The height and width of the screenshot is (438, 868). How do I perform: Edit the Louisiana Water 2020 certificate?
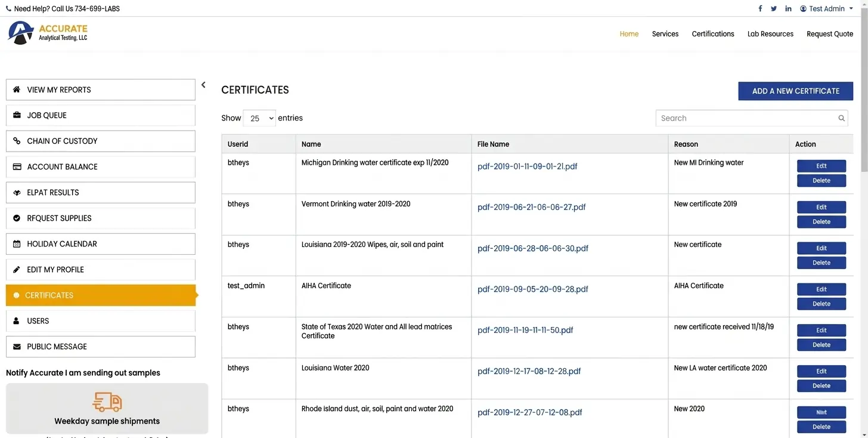(x=821, y=371)
